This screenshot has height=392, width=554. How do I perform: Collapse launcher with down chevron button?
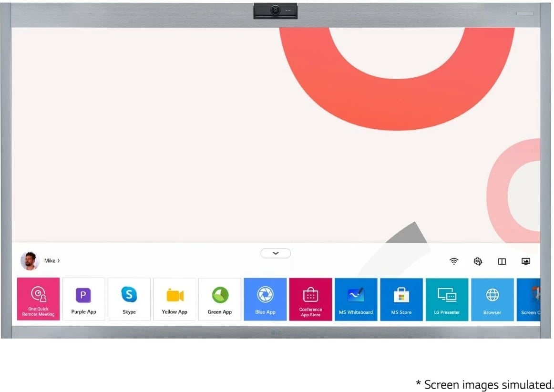pos(276,253)
